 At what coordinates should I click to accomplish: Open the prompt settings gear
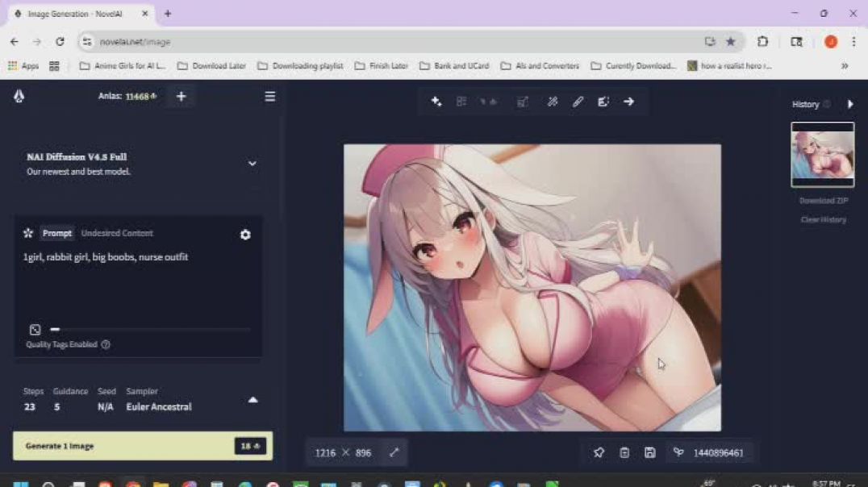(x=245, y=235)
